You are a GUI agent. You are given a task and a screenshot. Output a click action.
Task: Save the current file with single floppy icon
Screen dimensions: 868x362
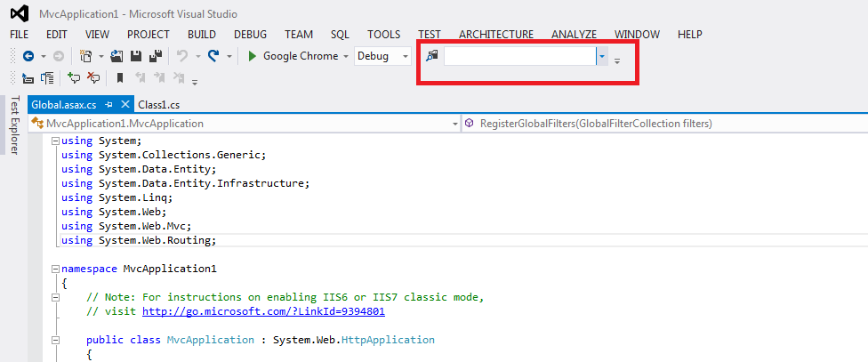[x=135, y=56]
